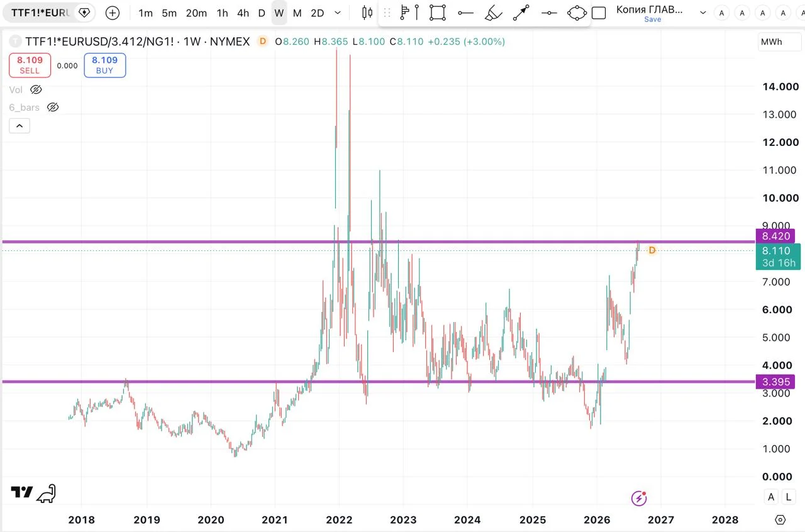Click the plus icon to add a symbol
Viewport: 805px width, 532px height.
(x=112, y=13)
